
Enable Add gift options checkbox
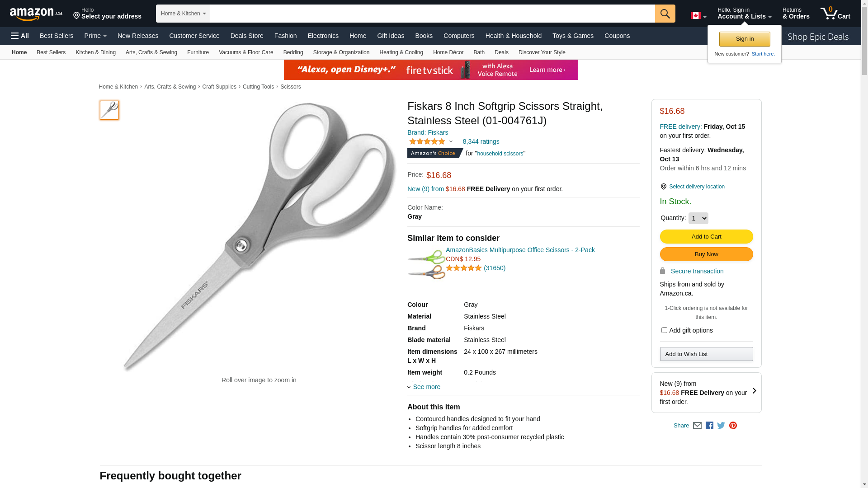point(664,330)
